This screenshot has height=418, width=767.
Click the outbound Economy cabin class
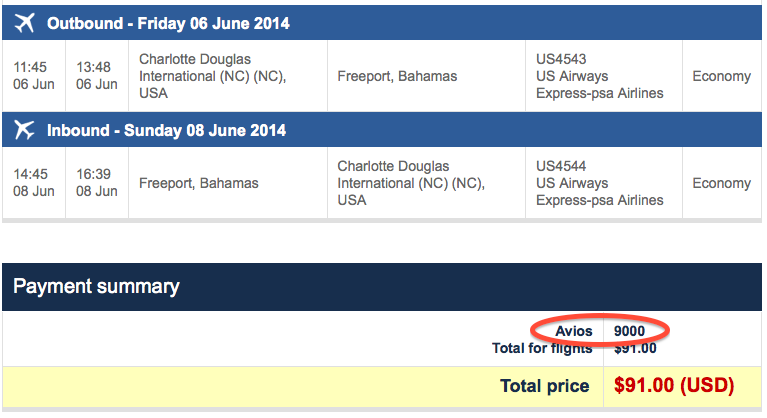pyautogui.click(x=722, y=76)
